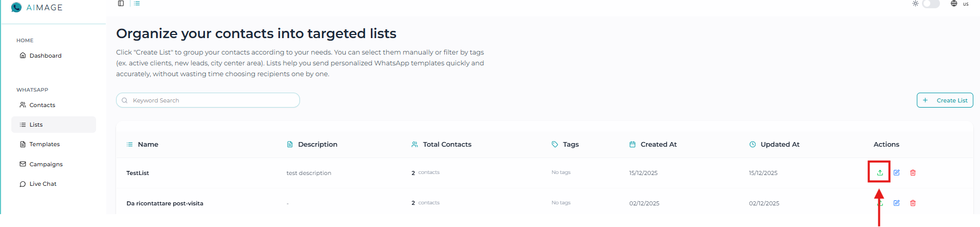Open the Templates section
Viewport: 980px width, 227px height.
coord(44,144)
